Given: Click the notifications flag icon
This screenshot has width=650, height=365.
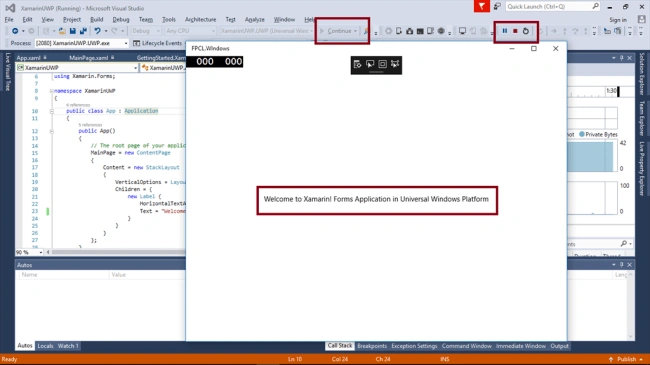Looking at the screenshot, I should click(482, 6).
